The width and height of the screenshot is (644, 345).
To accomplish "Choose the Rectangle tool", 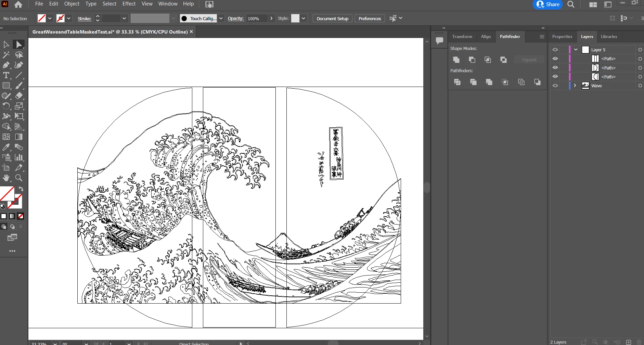I will click(x=6, y=86).
